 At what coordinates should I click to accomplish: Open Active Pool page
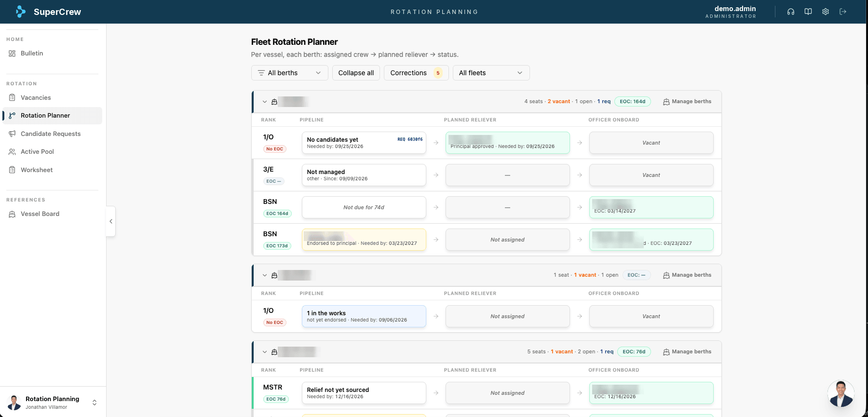(x=52, y=152)
